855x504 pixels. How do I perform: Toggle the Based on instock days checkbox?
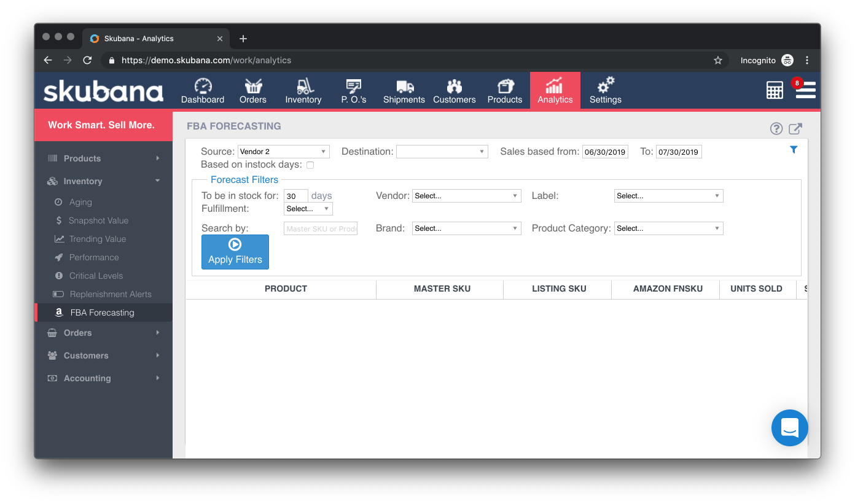pyautogui.click(x=310, y=165)
